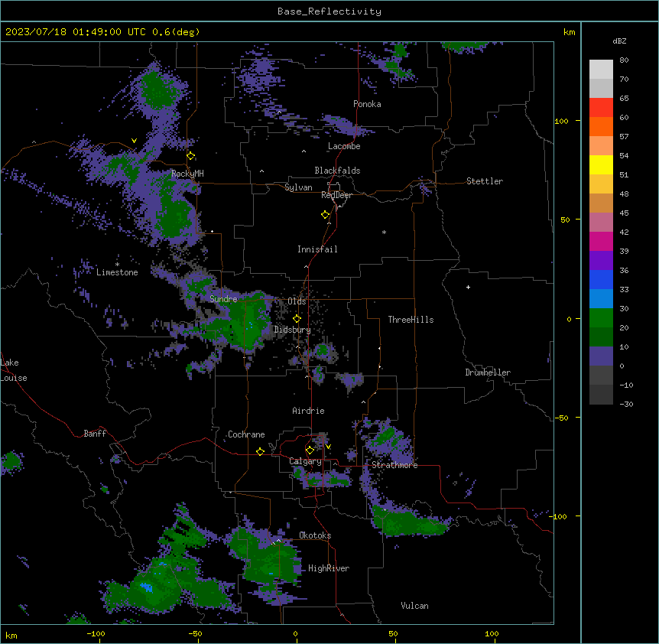Click the magenta 42 dBZ legend swatch
Image resolution: width=659 pixels, height=644 pixels.
click(x=601, y=241)
